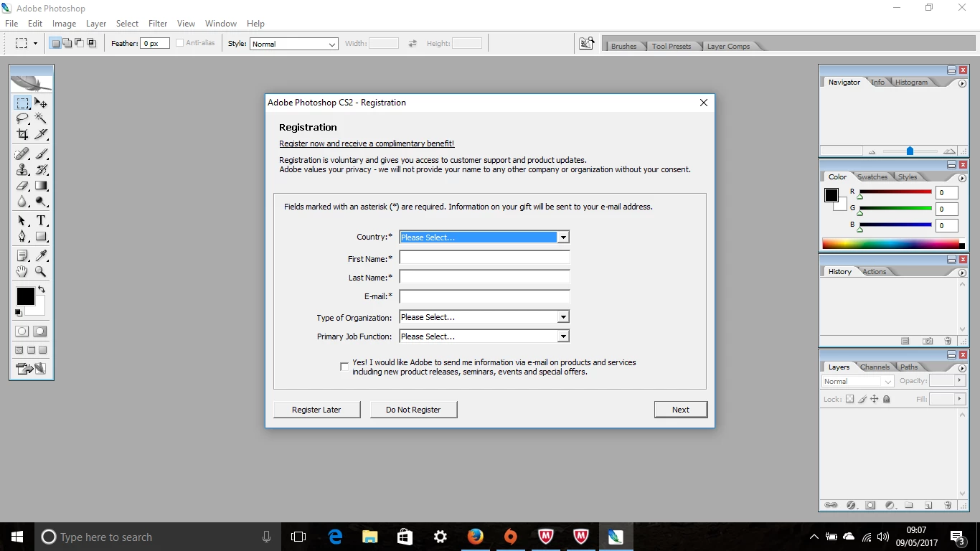Open the Layers panel options menu
The width and height of the screenshot is (980, 551).
click(962, 368)
